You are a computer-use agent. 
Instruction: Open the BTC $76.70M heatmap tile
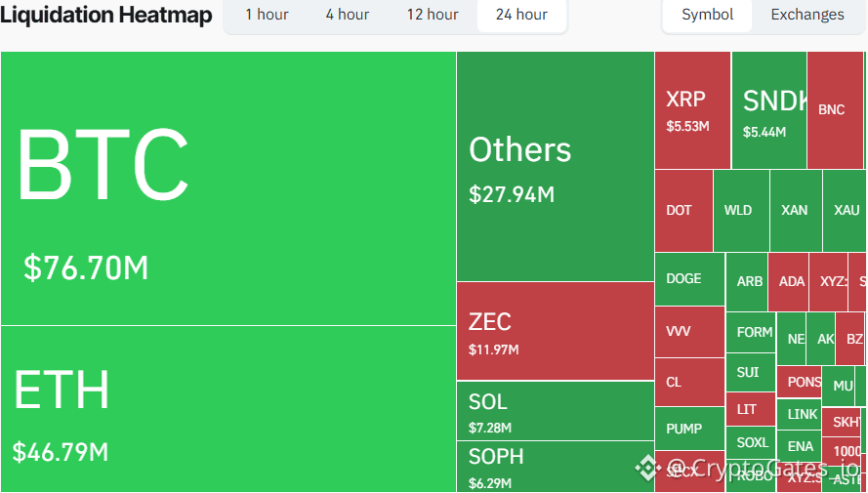(x=228, y=188)
